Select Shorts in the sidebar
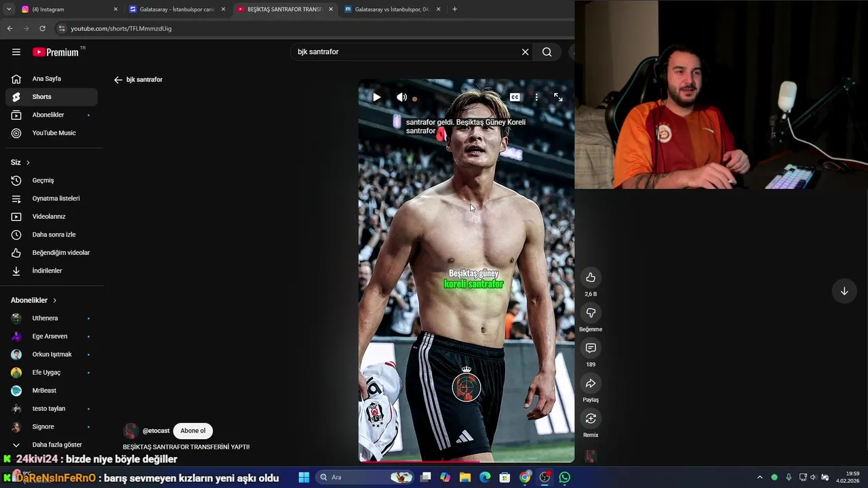This screenshot has width=868, height=488. click(x=52, y=97)
